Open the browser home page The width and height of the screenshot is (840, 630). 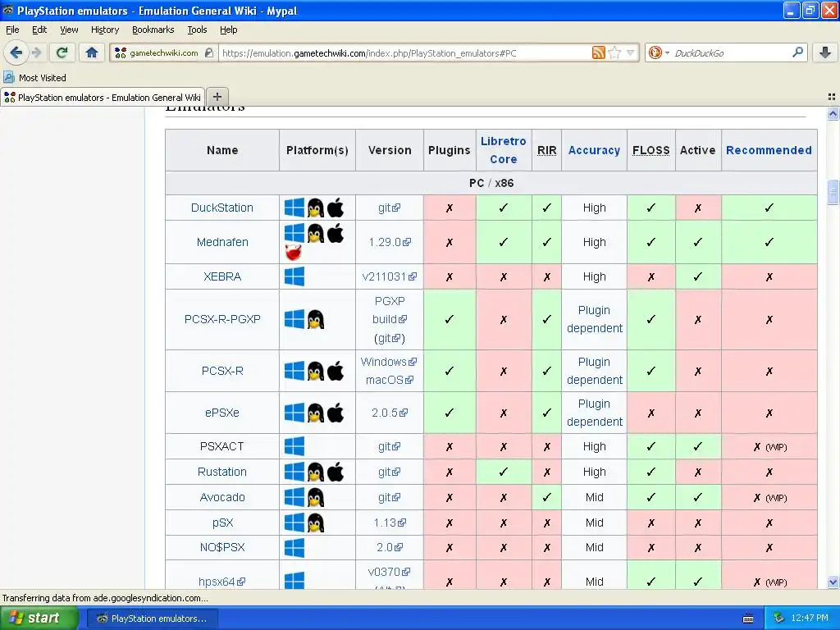92,52
